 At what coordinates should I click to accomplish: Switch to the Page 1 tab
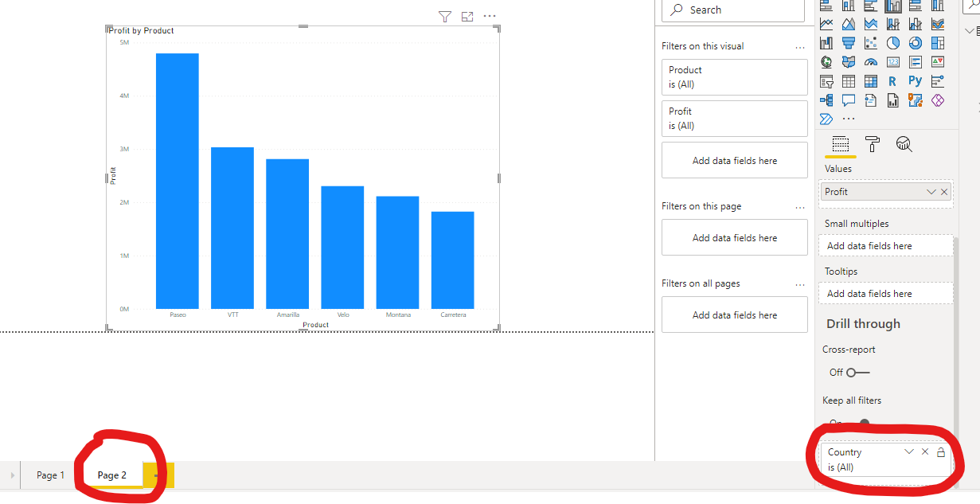[51, 475]
